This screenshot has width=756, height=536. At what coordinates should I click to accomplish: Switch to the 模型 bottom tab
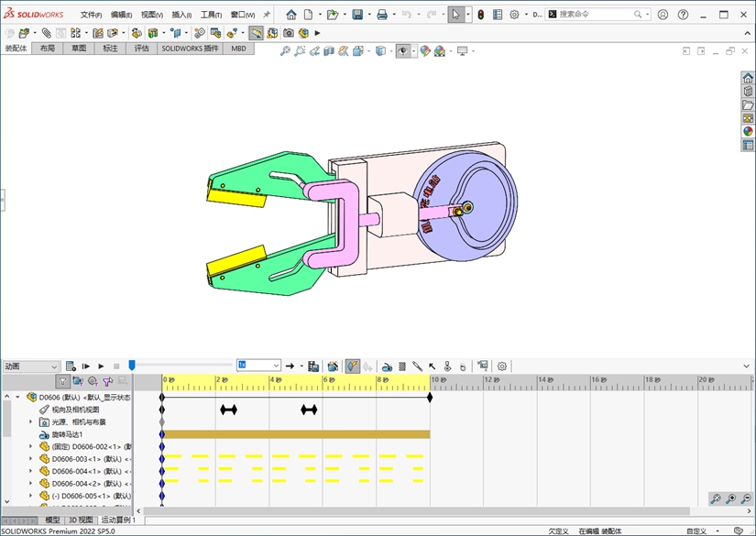click(53, 520)
